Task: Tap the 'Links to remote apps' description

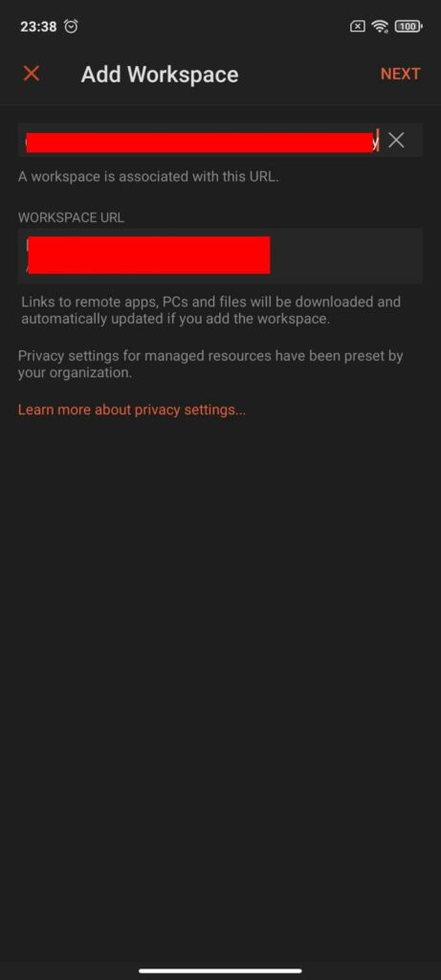Action: coord(211,311)
